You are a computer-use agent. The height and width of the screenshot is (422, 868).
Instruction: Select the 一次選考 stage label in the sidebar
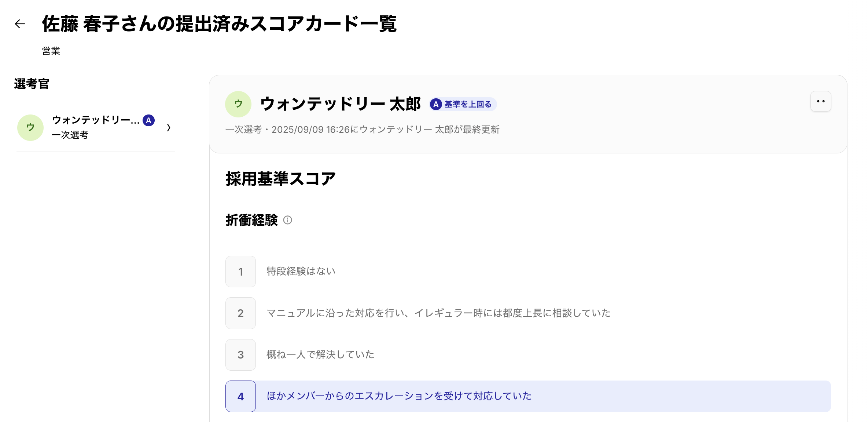point(70,135)
